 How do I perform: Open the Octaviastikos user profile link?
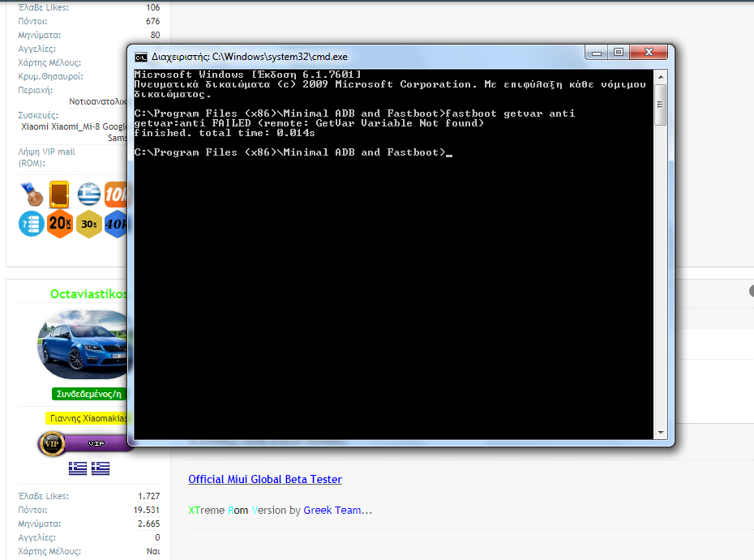[88, 294]
